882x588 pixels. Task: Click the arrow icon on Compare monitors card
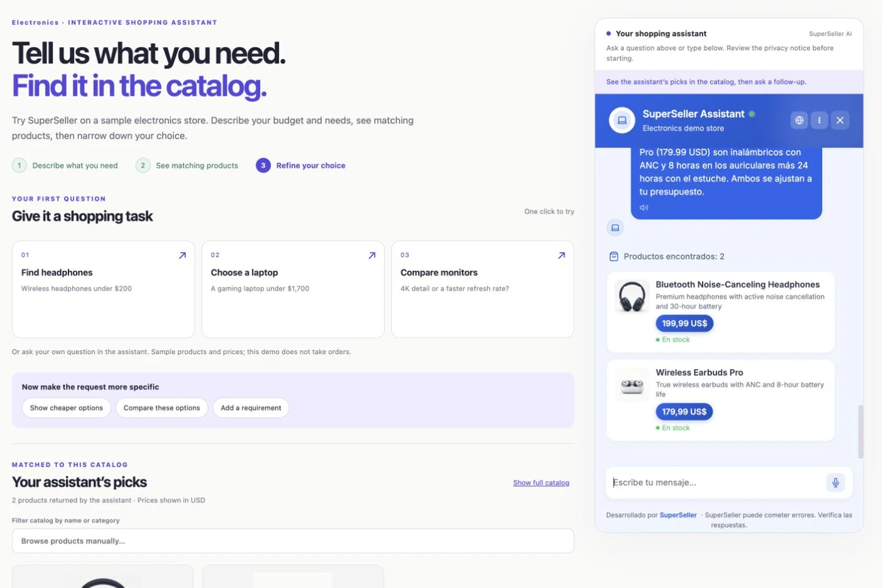point(562,255)
